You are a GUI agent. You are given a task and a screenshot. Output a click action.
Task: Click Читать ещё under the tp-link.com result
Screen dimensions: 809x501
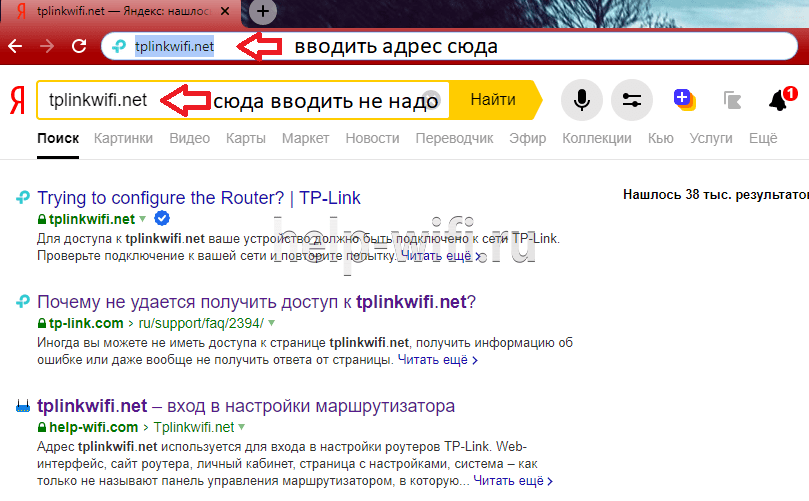point(438,360)
